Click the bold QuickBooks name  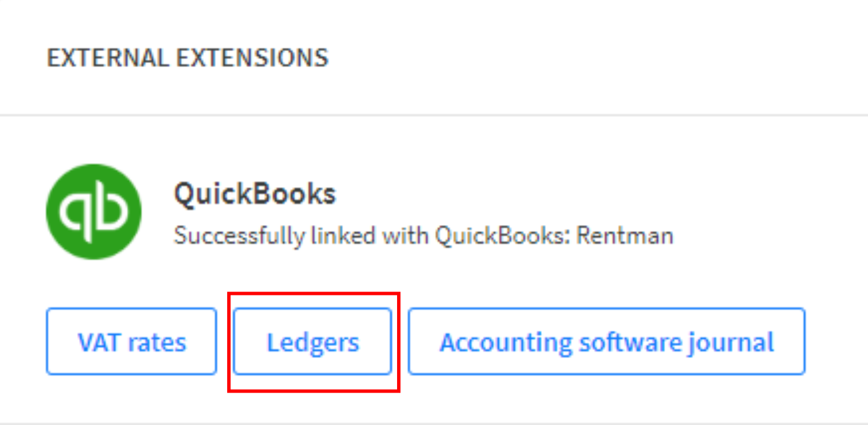pyautogui.click(x=255, y=194)
